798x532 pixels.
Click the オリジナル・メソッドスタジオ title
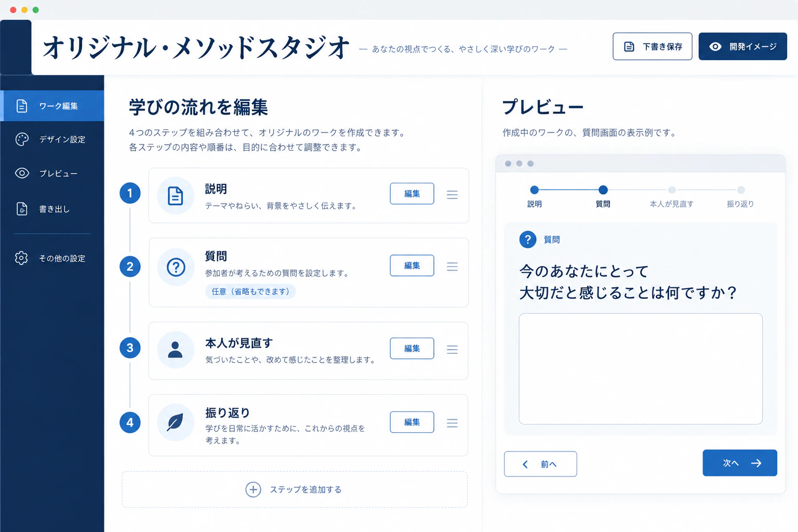pyautogui.click(x=196, y=48)
